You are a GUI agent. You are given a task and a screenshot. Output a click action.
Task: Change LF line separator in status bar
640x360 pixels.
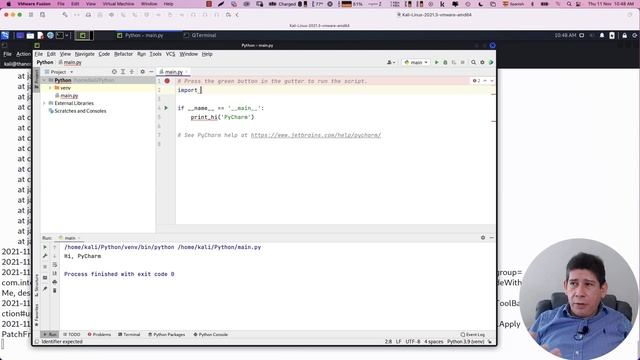pos(398,342)
